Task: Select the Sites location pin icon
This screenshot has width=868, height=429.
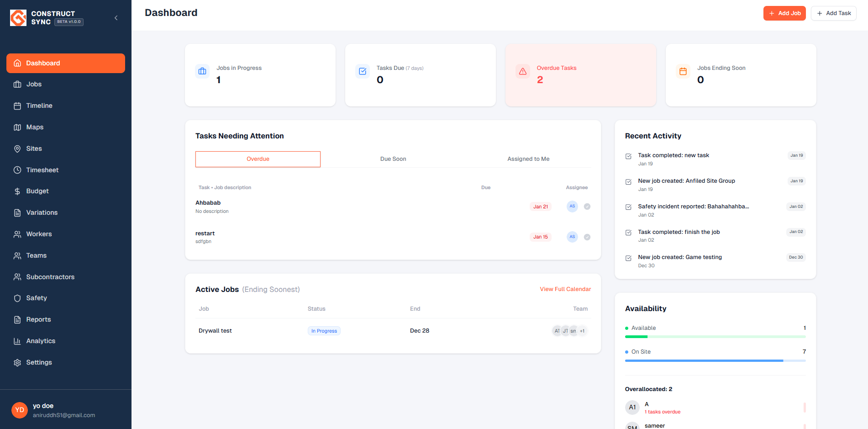Action: (17, 148)
